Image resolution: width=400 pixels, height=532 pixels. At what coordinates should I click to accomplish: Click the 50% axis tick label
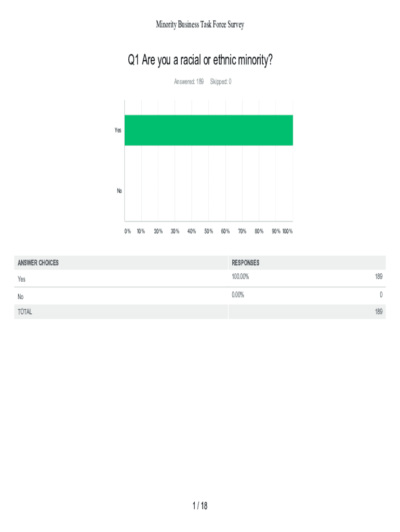point(209,231)
